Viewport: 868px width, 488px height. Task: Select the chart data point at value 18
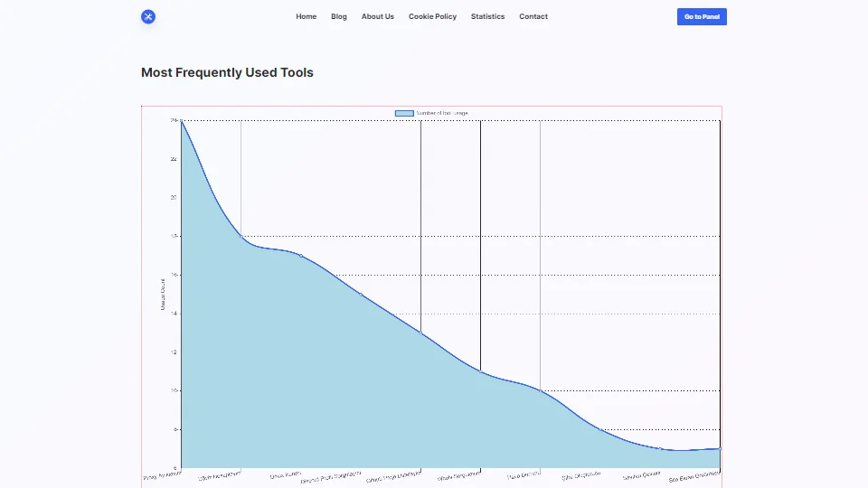241,236
